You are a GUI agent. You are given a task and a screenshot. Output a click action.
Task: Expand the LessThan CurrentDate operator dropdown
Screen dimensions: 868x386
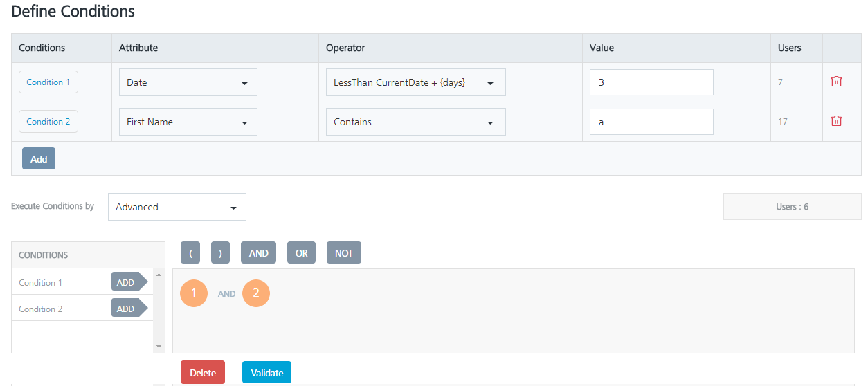pyautogui.click(x=415, y=82)
